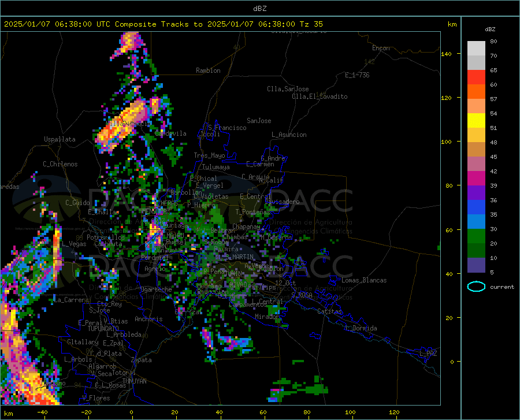
Task: Click the 120 km horizontal axis tick
Action: tap(394, 412)
